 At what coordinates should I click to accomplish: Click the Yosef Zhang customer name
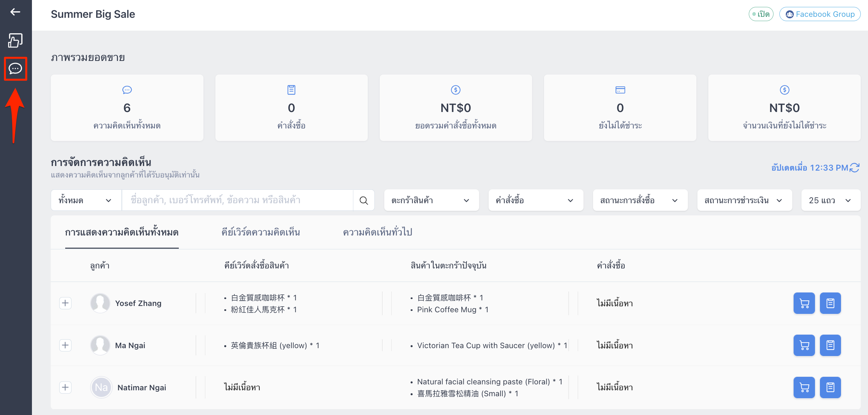pyautogui.click(x=138, y=303)
